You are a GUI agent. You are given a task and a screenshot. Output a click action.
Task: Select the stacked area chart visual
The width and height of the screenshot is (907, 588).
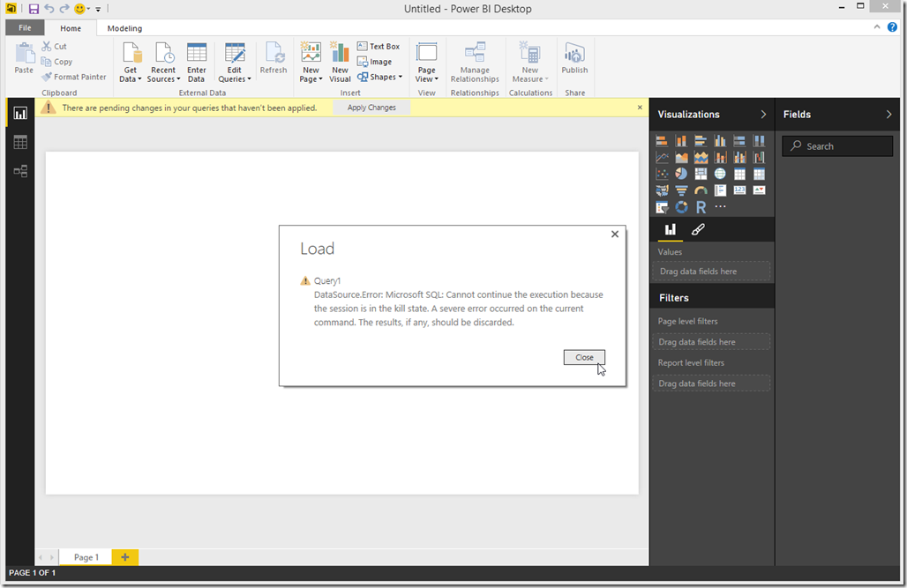click(701, 157)
